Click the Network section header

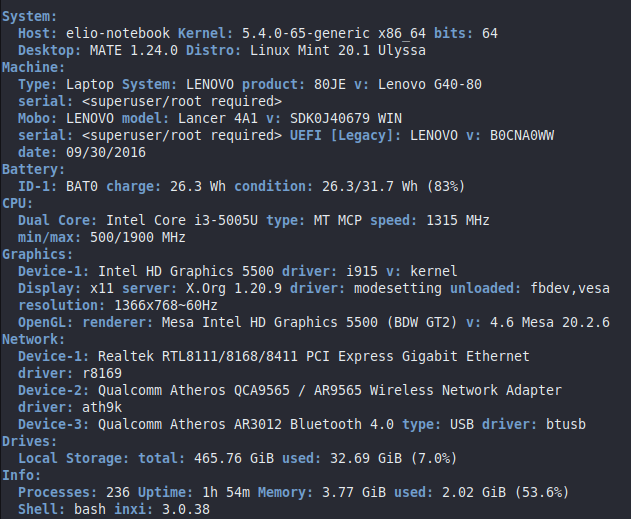tap(33, 338)
